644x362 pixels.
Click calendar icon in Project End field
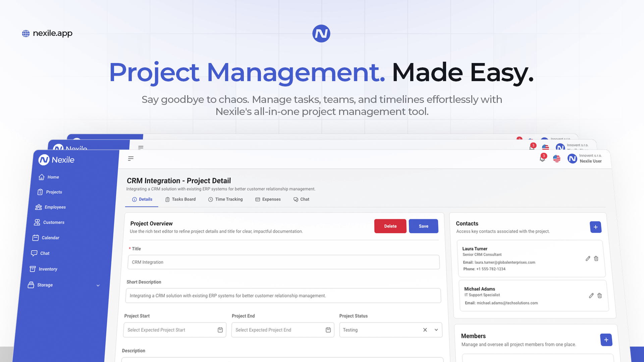coord(328,330)
